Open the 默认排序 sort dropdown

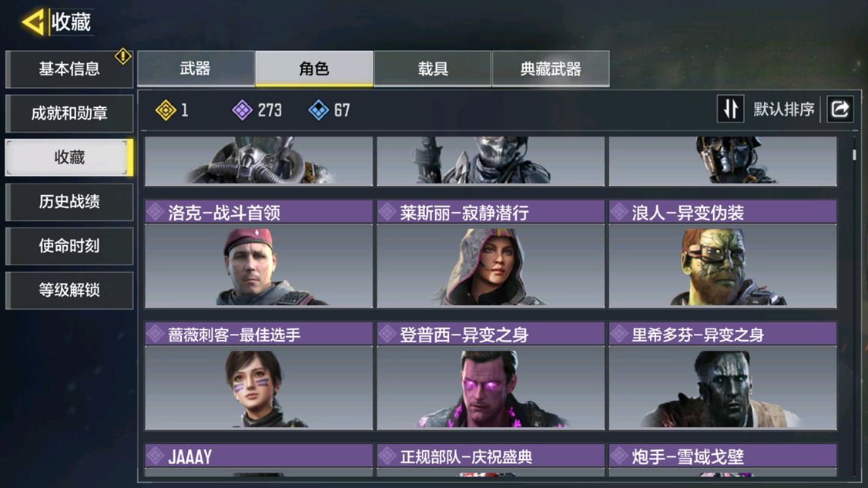[783, 109]
